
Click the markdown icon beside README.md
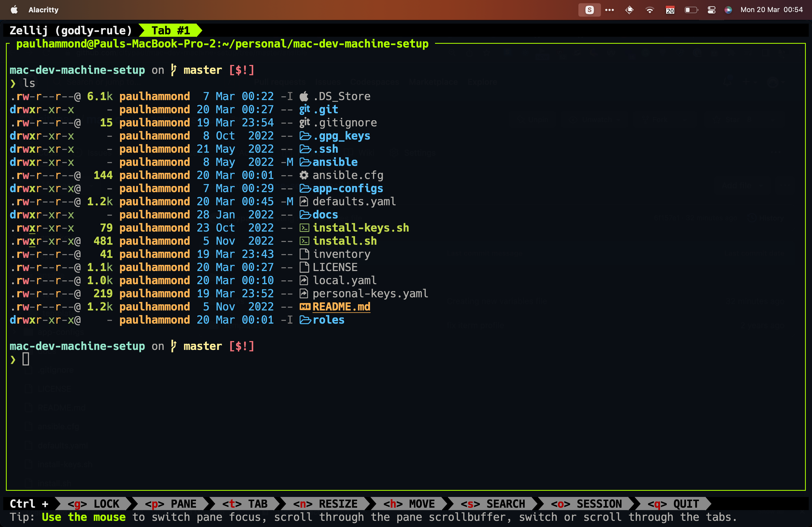pyautogui.click(x=305, y=307)
